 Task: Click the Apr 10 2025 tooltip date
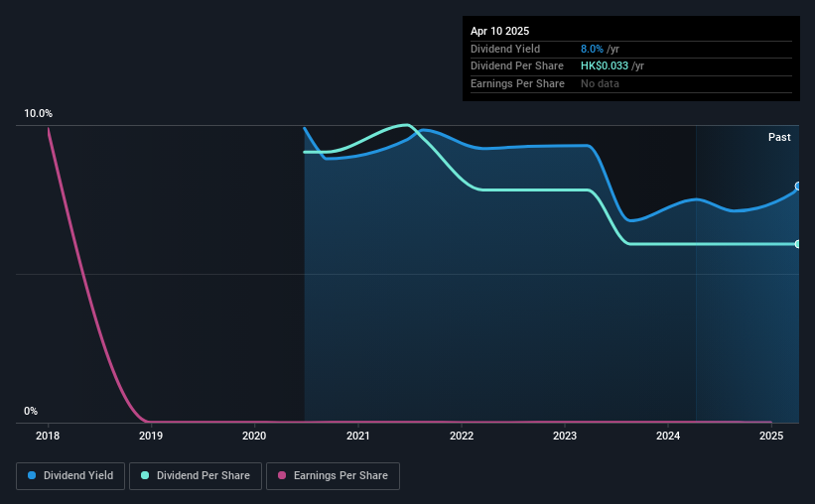[x=500, y=31]
